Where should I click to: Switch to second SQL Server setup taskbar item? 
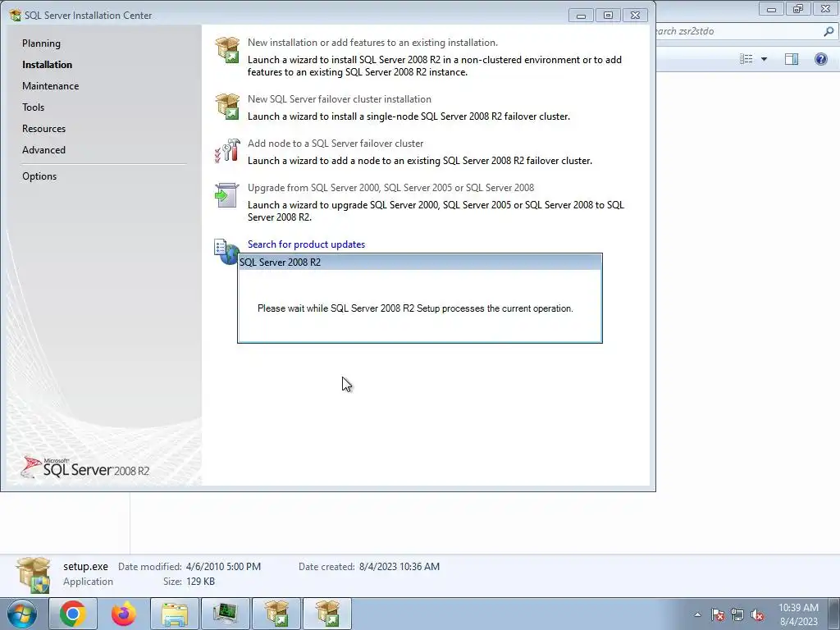coord(327,614)
